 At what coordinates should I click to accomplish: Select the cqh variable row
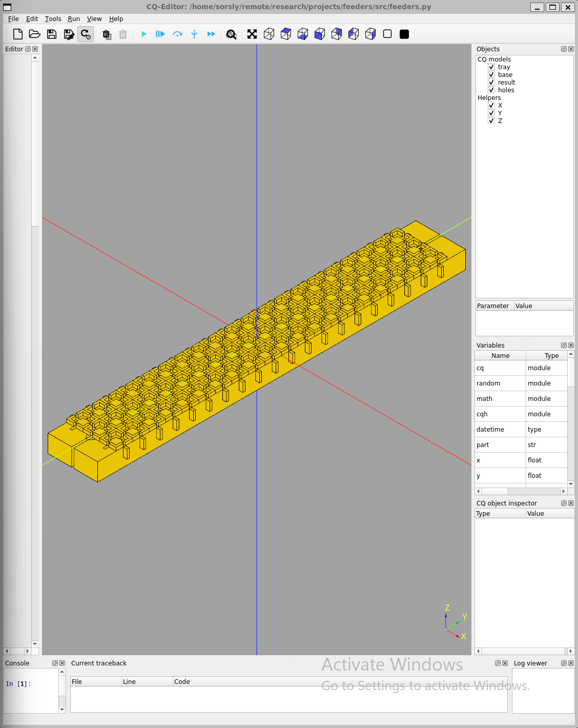(x=521, y=414)
